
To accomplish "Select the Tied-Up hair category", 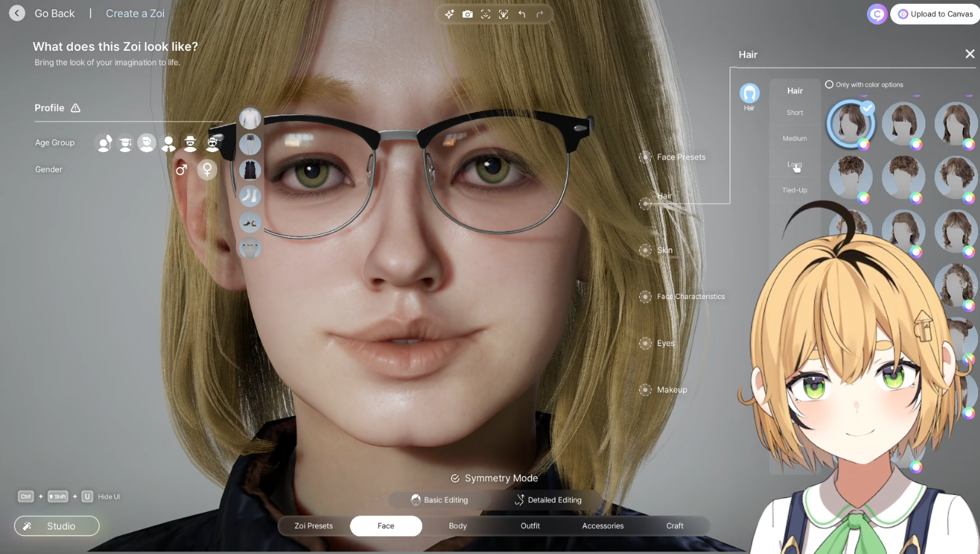I will click(x=795, y=190).
